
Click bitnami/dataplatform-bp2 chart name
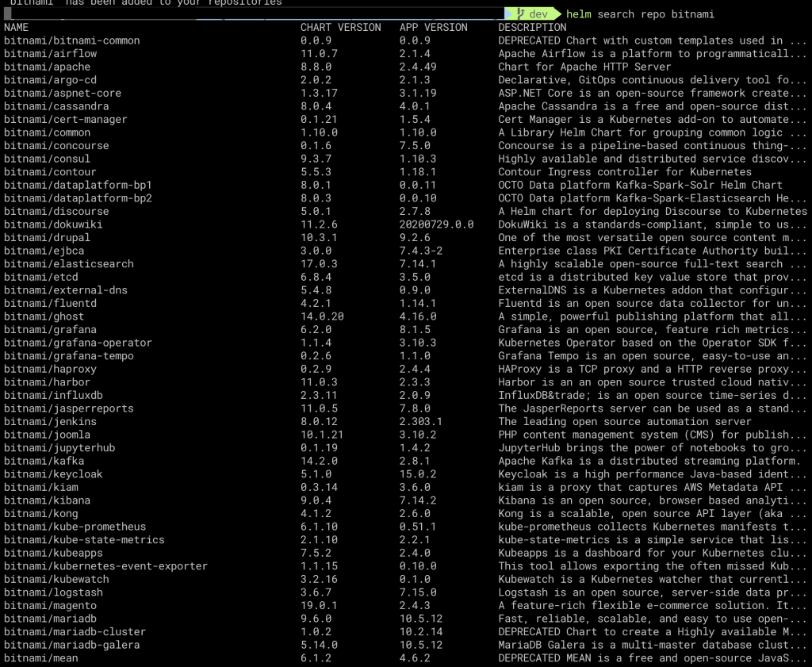pyautogui.click(x=79, y=198)
